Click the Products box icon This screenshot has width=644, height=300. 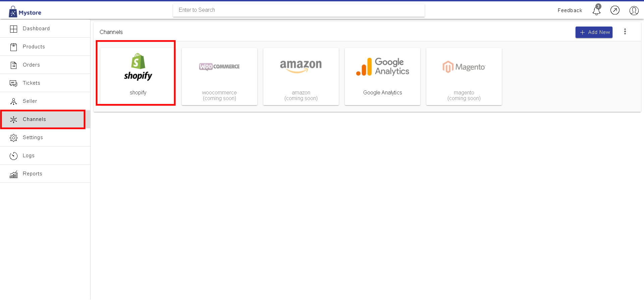[13, 47]
